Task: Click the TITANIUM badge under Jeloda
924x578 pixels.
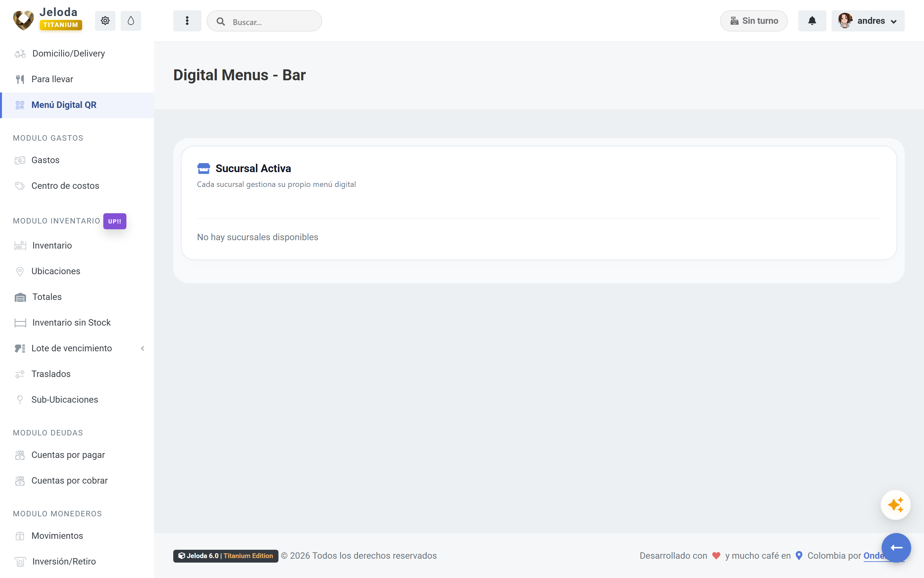Action: pos(61,25)
